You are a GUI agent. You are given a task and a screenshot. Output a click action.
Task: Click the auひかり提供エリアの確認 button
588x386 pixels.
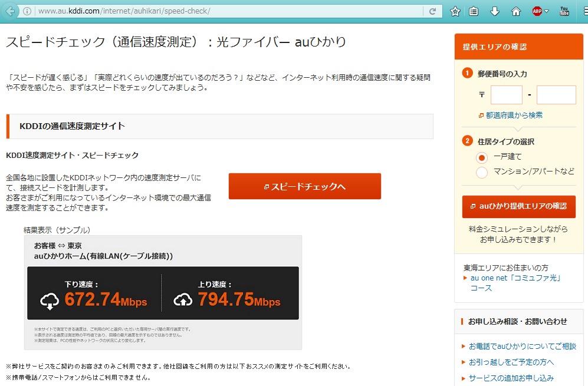[518, 206]
